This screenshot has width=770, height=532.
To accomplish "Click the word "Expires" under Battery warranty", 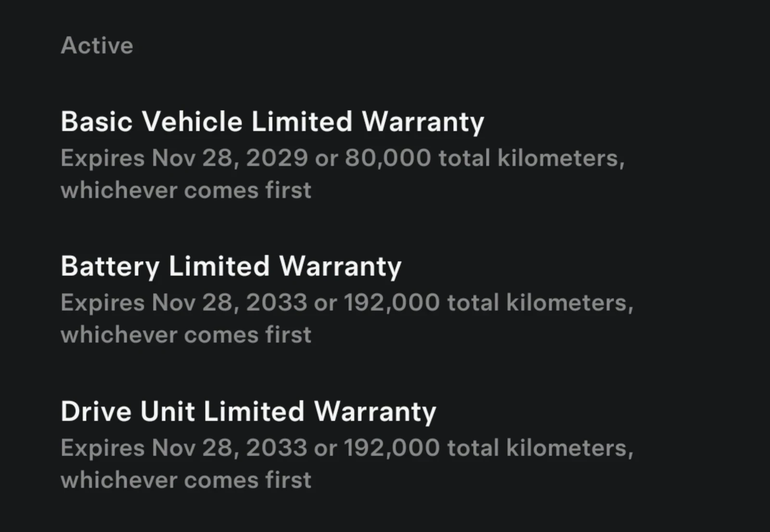I will pyautogui.click(x=103, y=303).
